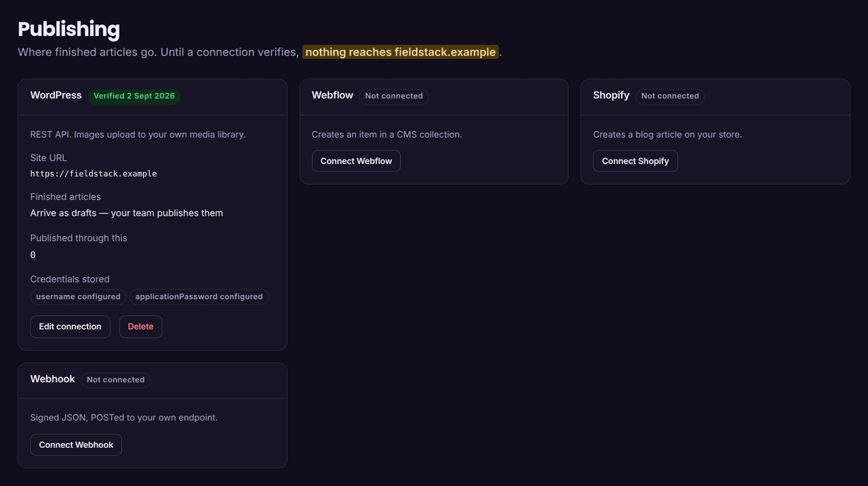Click the username configured chip
Viewport: 868px width, 486px height.
(78, 297)
